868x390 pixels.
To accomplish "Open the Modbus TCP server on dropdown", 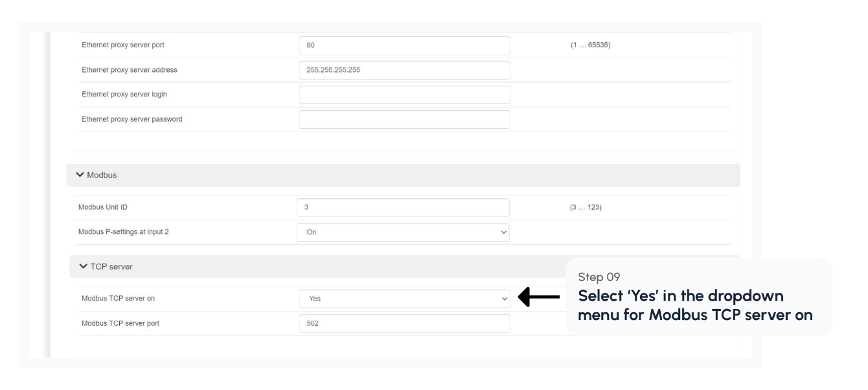I will 404,299.
